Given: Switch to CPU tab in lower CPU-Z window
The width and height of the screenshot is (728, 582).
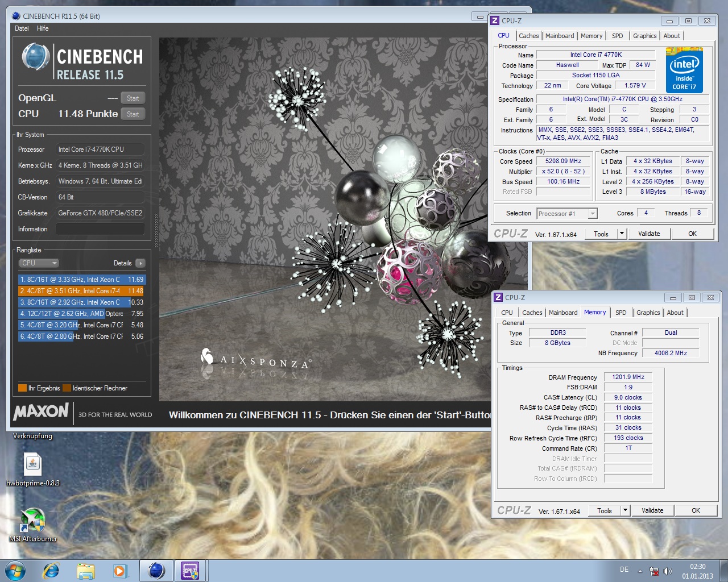Looking at the screenshot, I should click(x=507, y=313).
